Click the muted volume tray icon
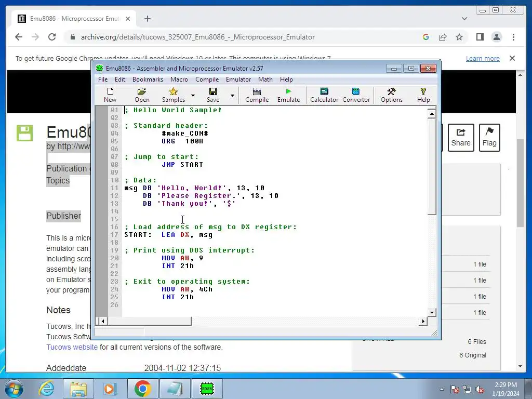This screenshot has width=532, height=399. [x=480, y=390]
